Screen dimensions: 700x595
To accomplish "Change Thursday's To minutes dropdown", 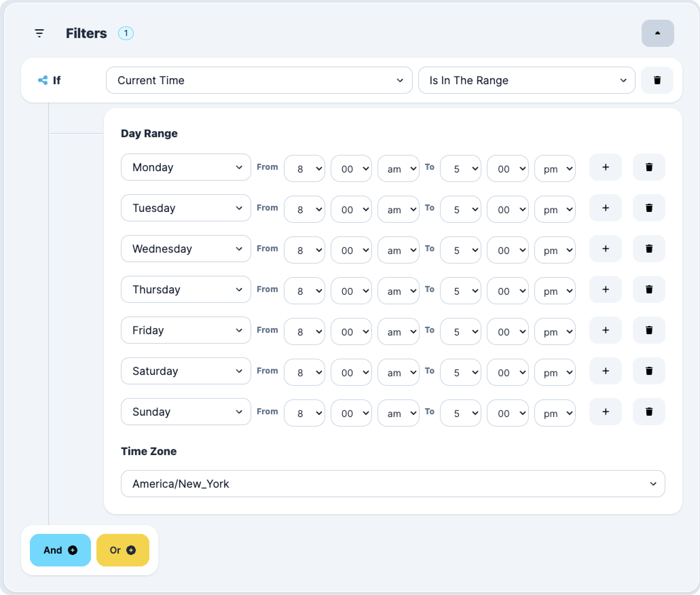I will click(508, 291).
